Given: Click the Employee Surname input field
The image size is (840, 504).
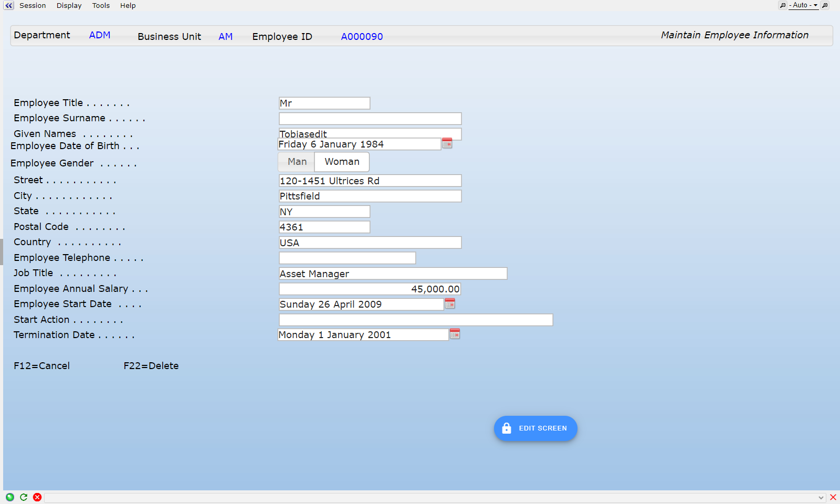Looking at the screenshot, I should pos(370,119).
